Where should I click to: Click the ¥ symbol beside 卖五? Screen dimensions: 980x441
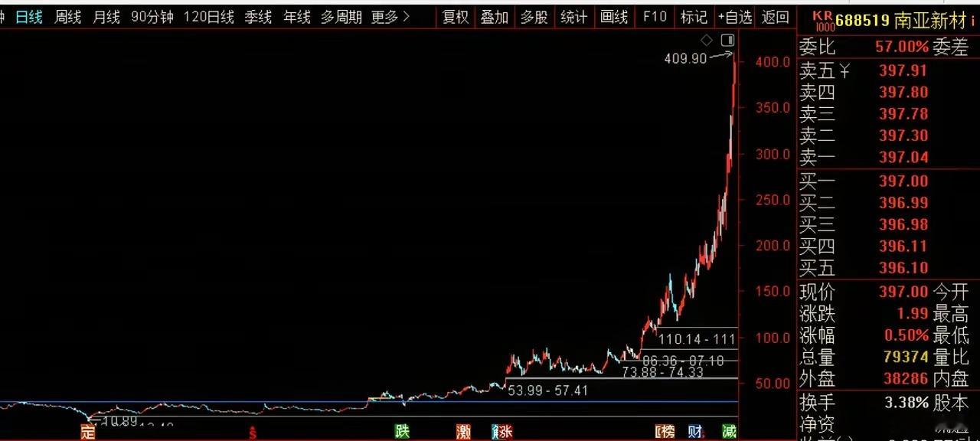tap(844, 71)
